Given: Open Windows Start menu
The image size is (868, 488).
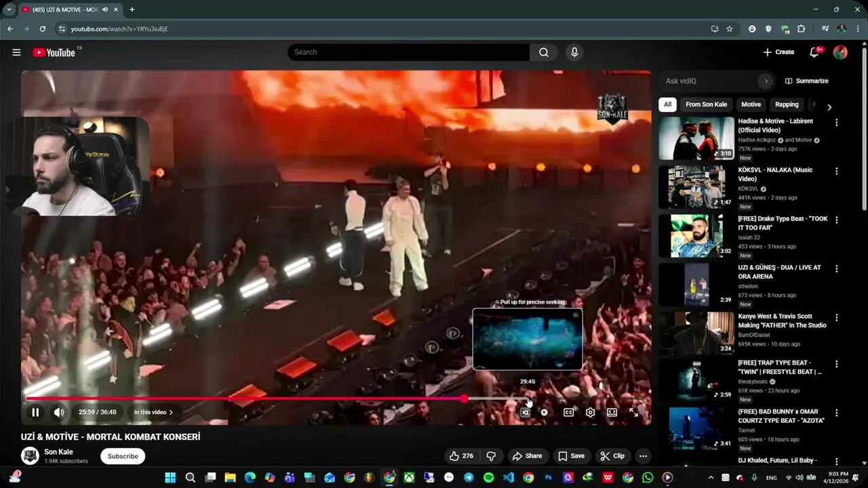Looking at the screenshot, I should pos(170,478).
